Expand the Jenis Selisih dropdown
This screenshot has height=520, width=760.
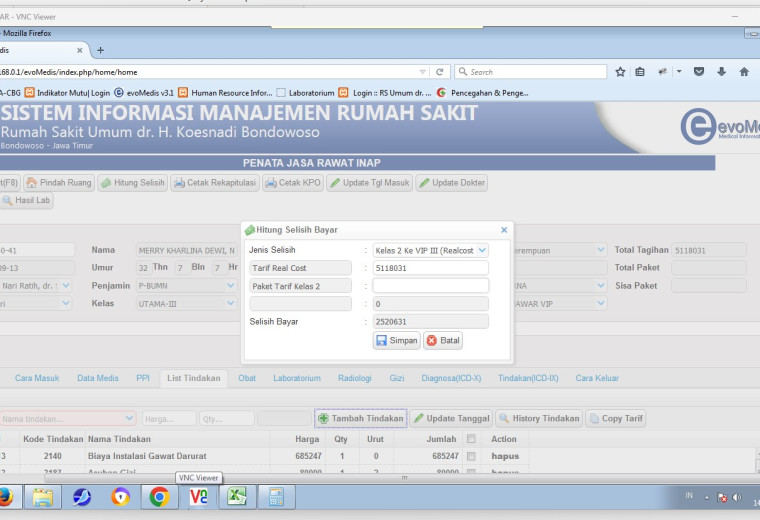(x=482, y=250)
